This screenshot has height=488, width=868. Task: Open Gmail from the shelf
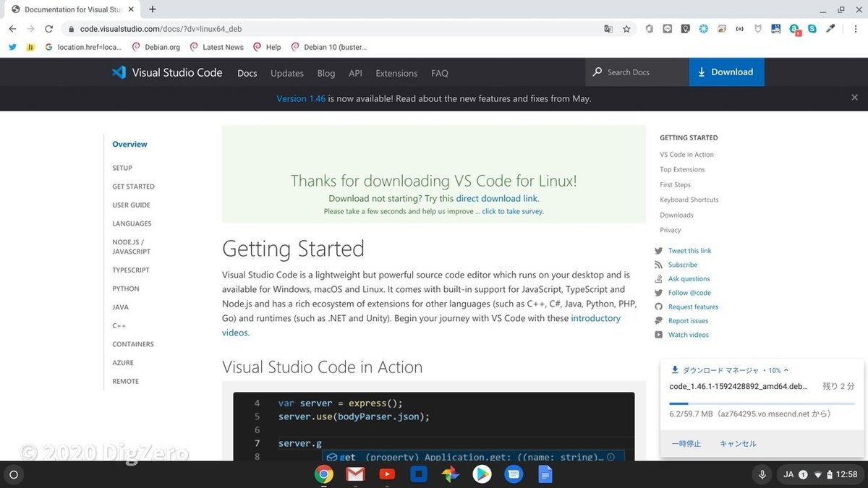pos(355,474)
